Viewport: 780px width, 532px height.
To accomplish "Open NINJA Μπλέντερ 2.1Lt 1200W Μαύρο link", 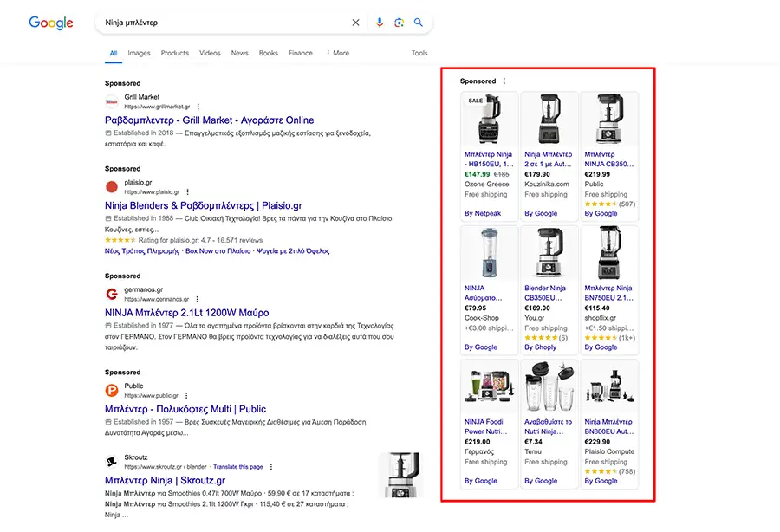I will pos(186,313).
